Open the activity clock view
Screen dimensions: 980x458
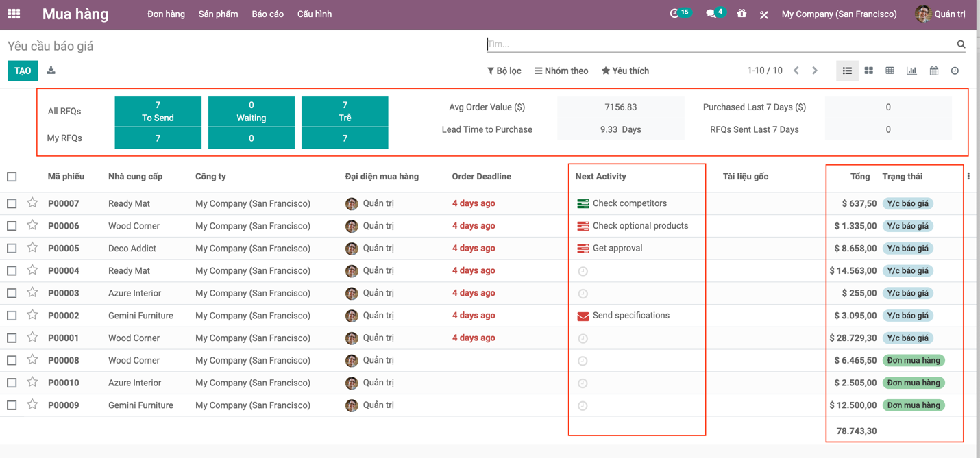pyautogui.click(x=955, y=71)
